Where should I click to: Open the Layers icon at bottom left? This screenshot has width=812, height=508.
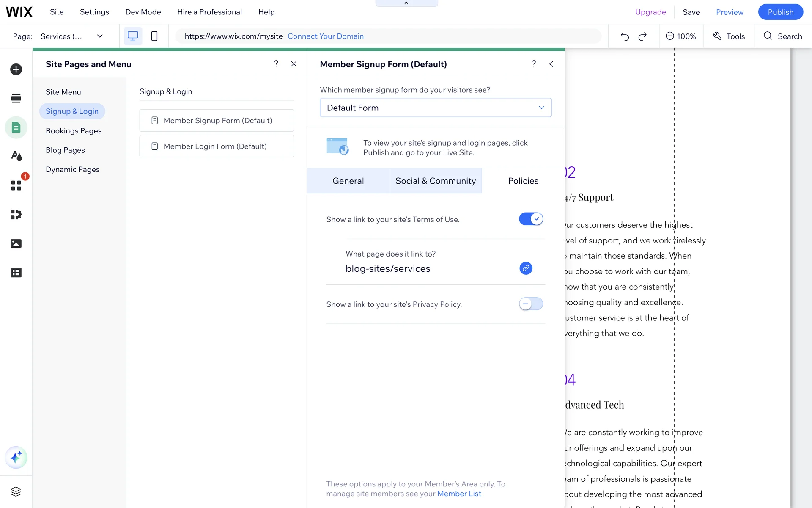pos(16,491)
